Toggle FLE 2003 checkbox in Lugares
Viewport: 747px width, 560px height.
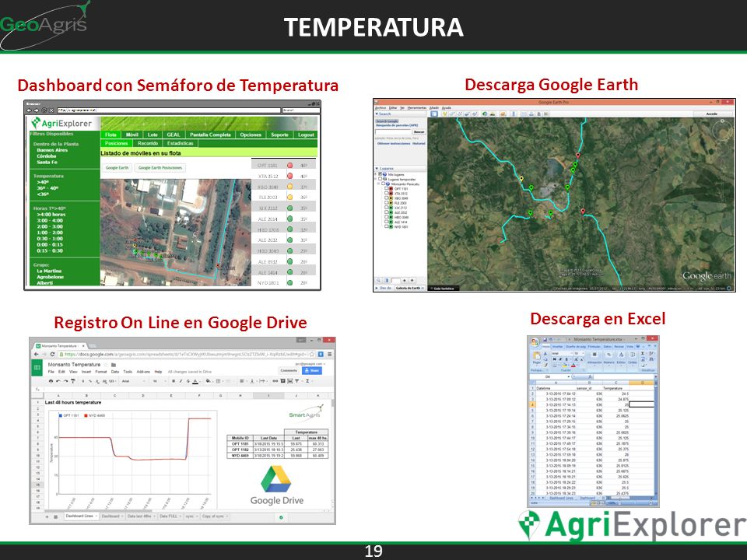point(387,203)
